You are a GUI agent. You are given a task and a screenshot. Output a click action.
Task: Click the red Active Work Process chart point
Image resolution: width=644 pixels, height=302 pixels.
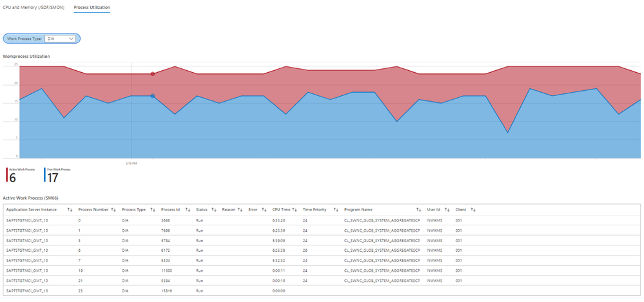tap(153, 74)
